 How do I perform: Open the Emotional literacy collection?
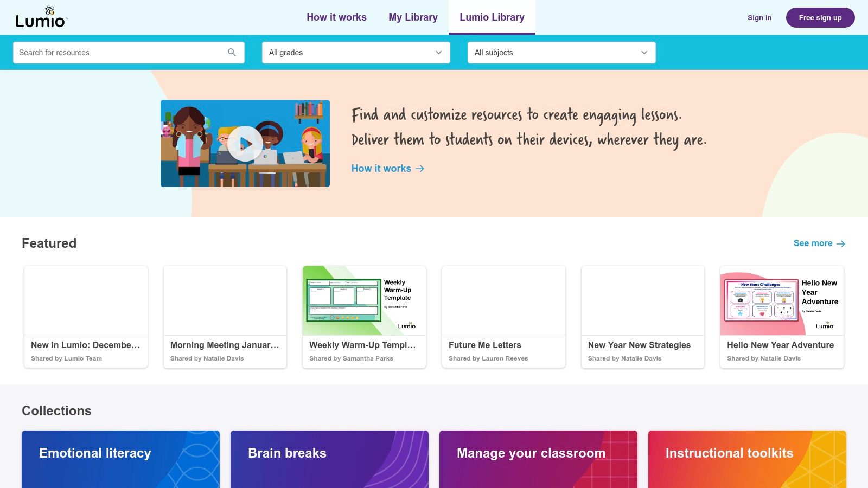(x=120, y=459)
